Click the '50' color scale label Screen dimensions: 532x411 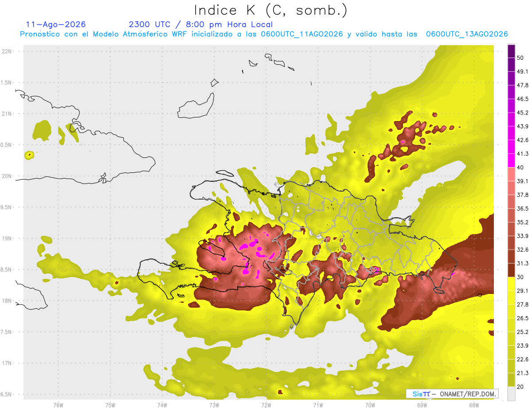[520, 58]
